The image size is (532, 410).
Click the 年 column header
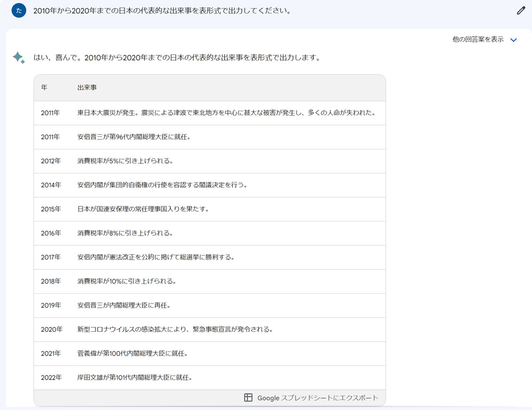44,87
